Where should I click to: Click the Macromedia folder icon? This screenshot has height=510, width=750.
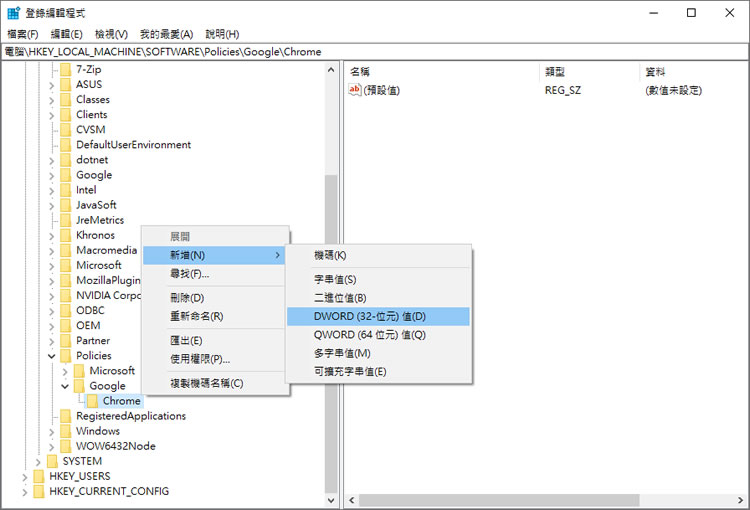(x=66, y=251)
